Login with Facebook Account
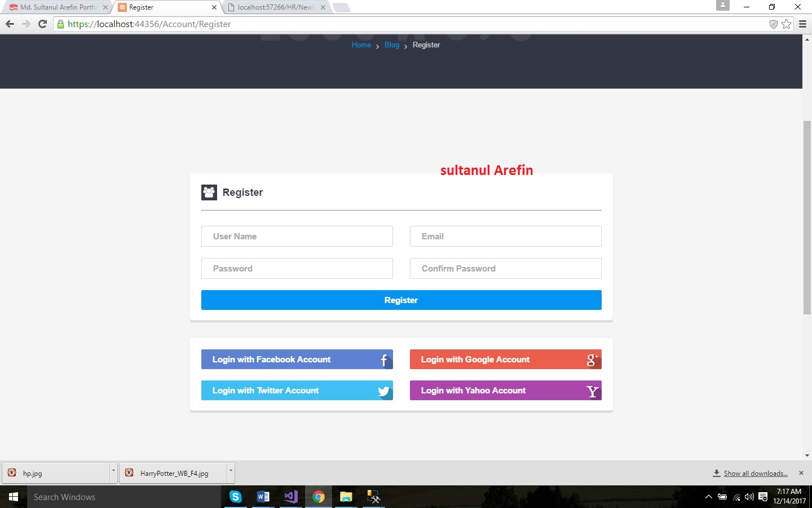Screen dimensions: 812x508 pyautogui.click(x=297, y=360)
